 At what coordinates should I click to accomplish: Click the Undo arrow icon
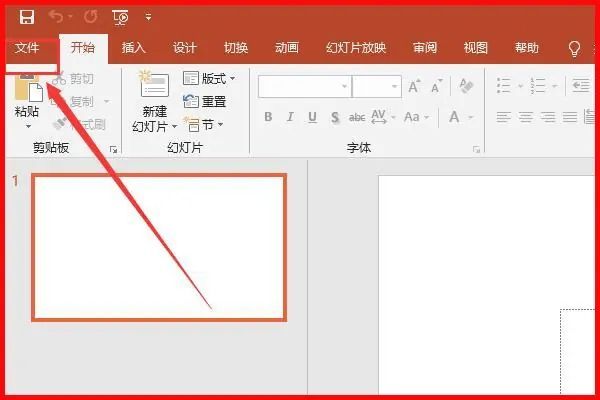coord(56,17)
